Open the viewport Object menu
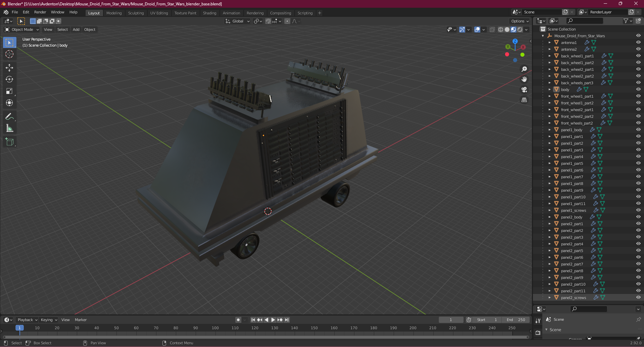644x347 pixels. point(90,30)
